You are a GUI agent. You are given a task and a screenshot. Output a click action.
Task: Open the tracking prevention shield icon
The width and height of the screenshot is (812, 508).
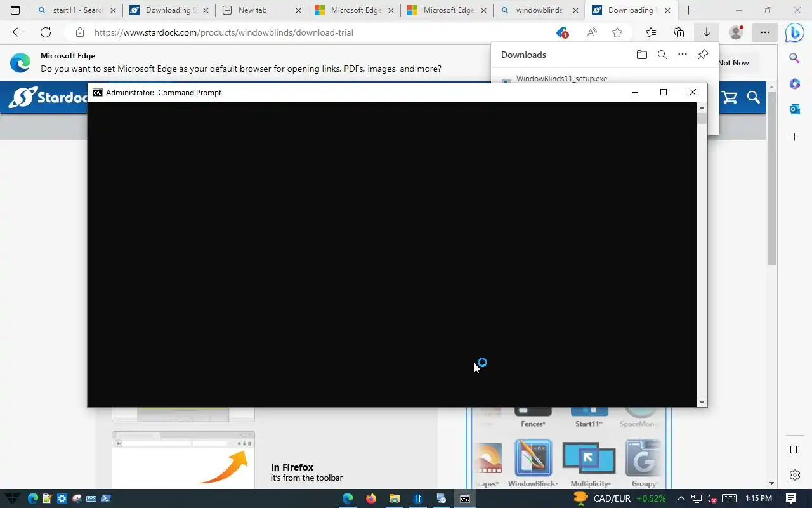tap(562, 32)
